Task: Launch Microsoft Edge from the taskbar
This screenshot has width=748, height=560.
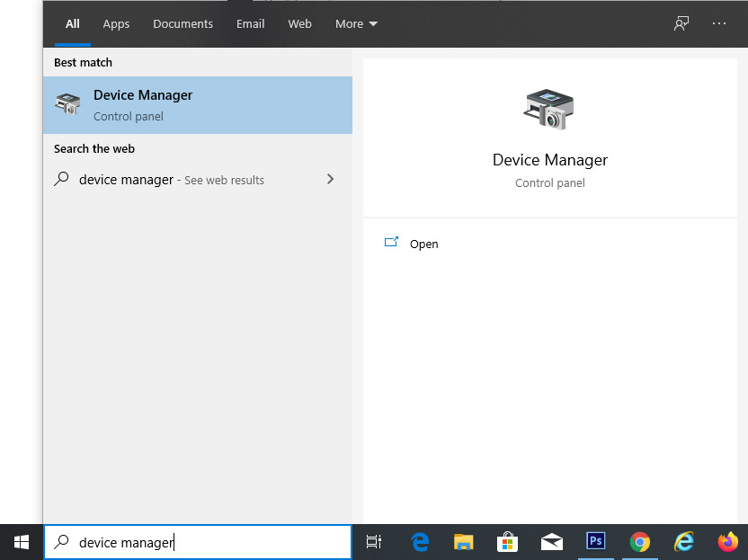Action: pos(420,542)
